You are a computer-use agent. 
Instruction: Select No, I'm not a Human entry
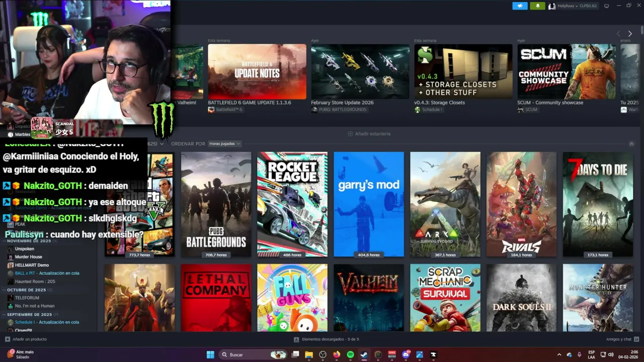35,306
